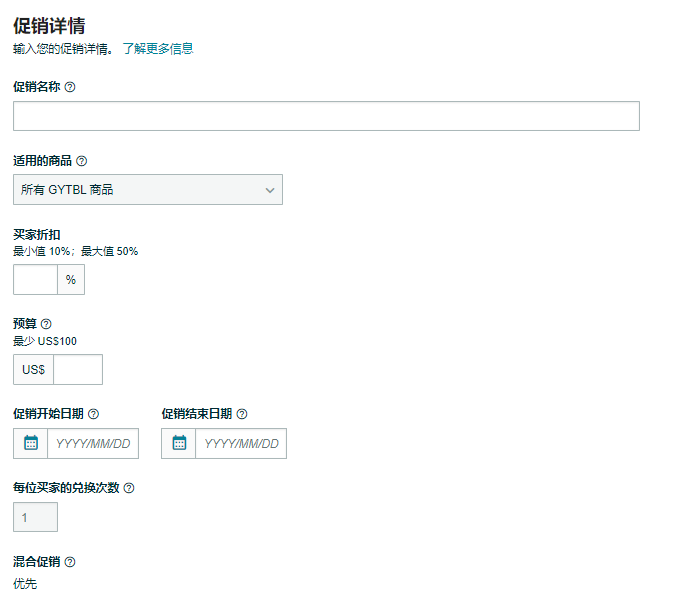Click the 促销结束日期 YYYY/MM/DD field

(240, 443)
